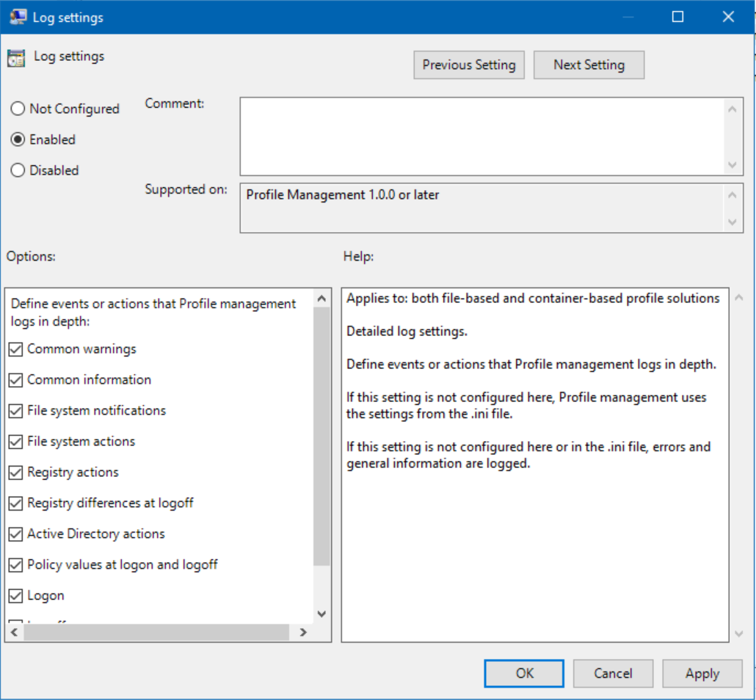Click the Apply button
The height and width of the screenshot is (700, 756).
coord(702,673)
